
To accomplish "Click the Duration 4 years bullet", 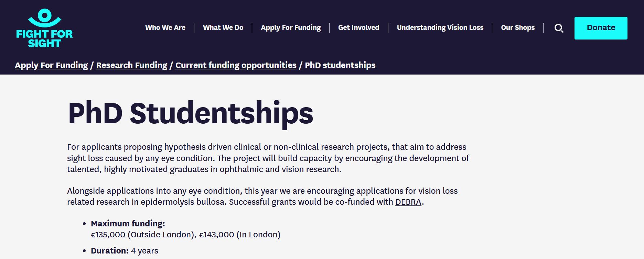I will (125, 251).
